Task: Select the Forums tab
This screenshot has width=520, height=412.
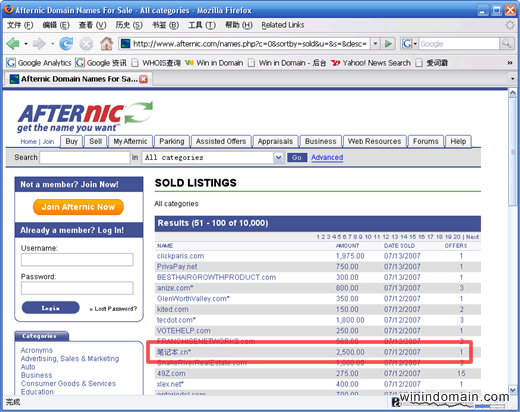Action: [426, 141]
